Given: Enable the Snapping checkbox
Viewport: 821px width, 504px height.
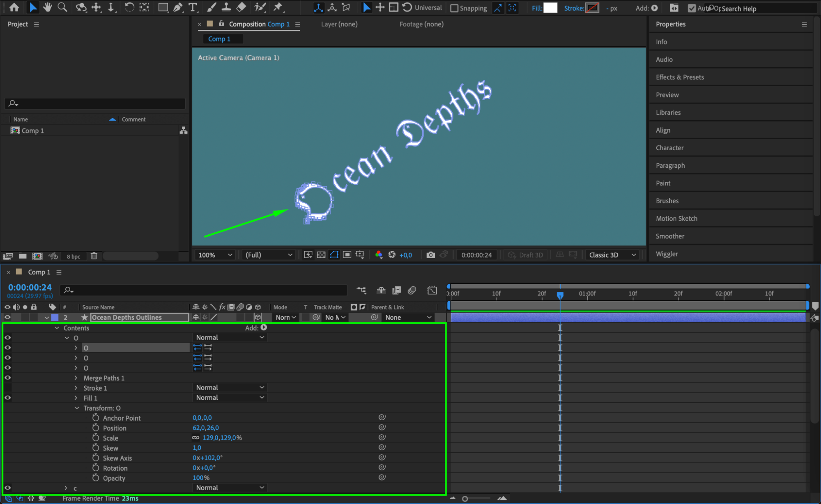Looking at the screenshot, I should (x=454, y=8).
